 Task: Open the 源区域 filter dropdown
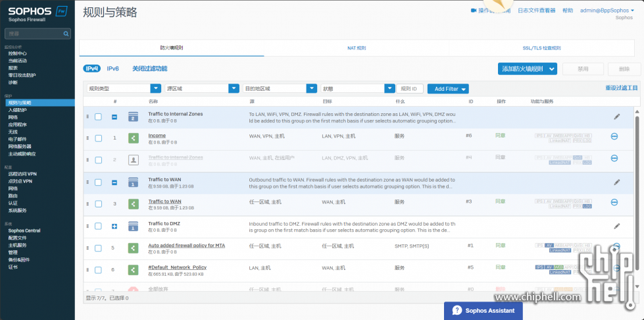[x=202, y=88]
